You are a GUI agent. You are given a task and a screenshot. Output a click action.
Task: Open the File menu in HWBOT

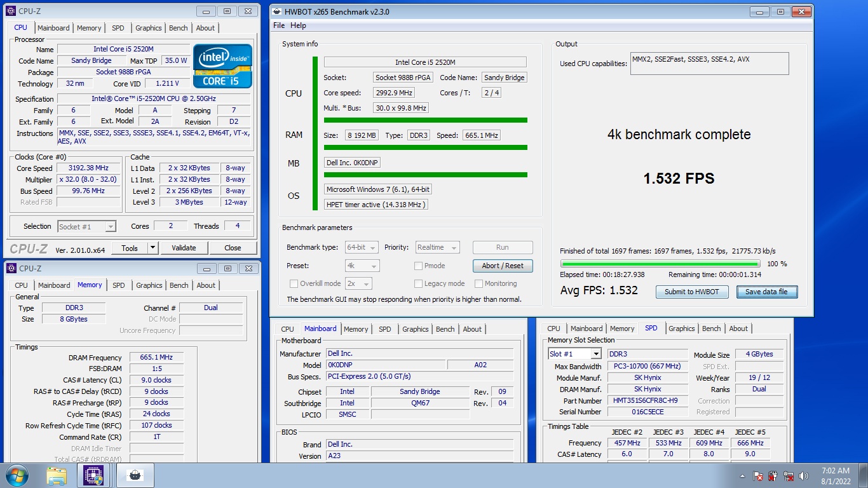279,25
